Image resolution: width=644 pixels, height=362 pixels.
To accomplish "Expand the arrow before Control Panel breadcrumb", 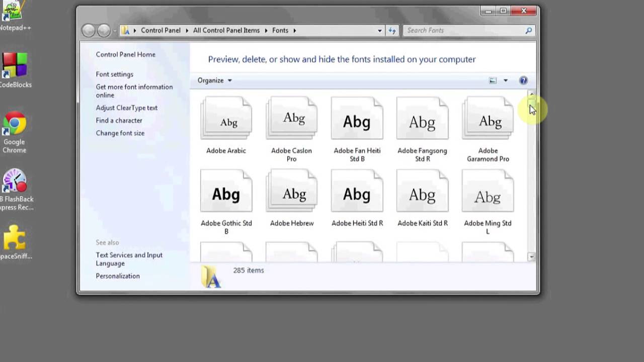I will pos(134,31).
